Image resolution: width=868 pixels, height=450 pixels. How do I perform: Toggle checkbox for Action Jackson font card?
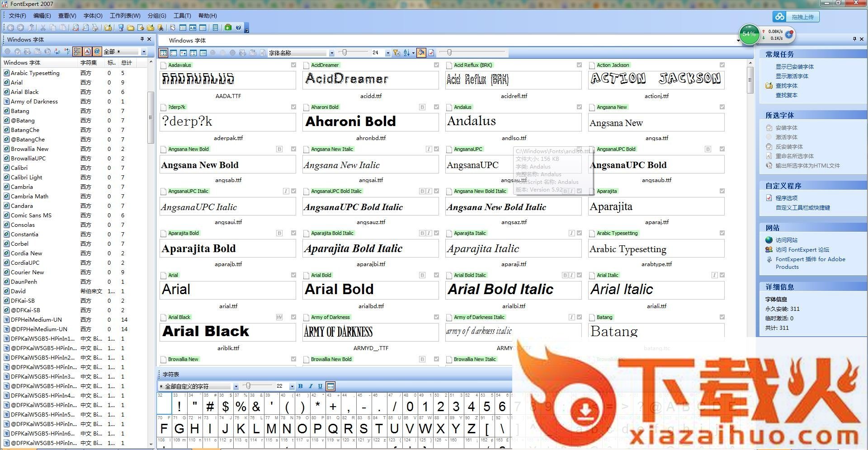(x=722, y=65)
